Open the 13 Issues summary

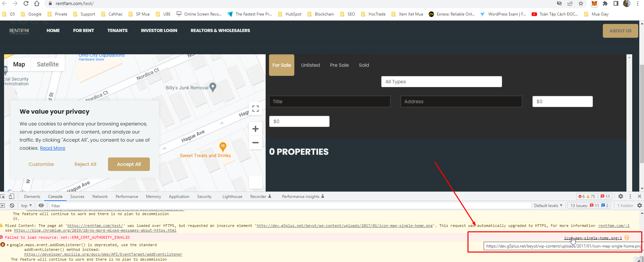pyautogui.click(x=589, y=206)
